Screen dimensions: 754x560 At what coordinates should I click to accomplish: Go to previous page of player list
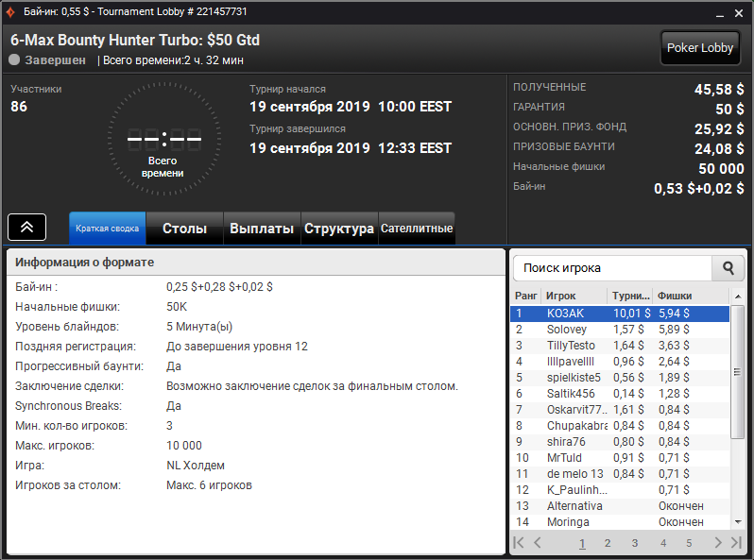pos(538,543)
